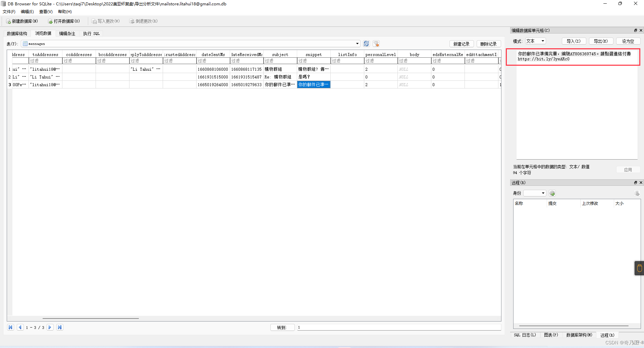Open the remote identity dropdown
This screenshot has height=348, width=644.
pos(535,193)
